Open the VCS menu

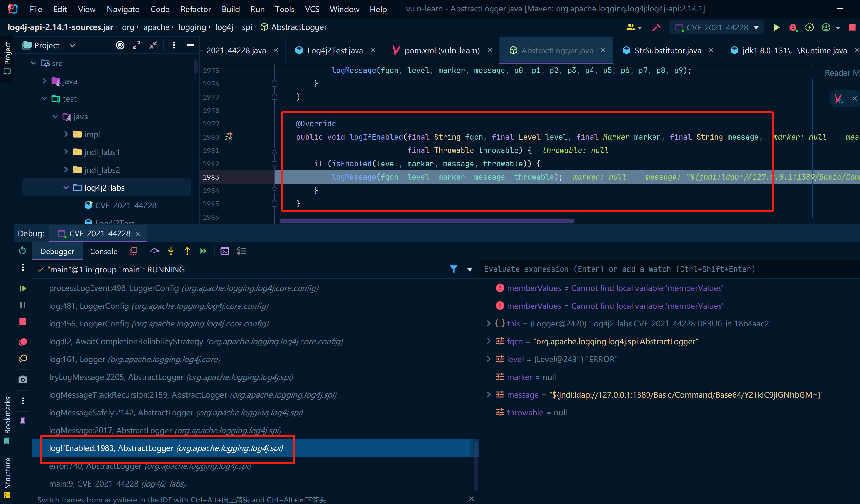tap(312, 9)
